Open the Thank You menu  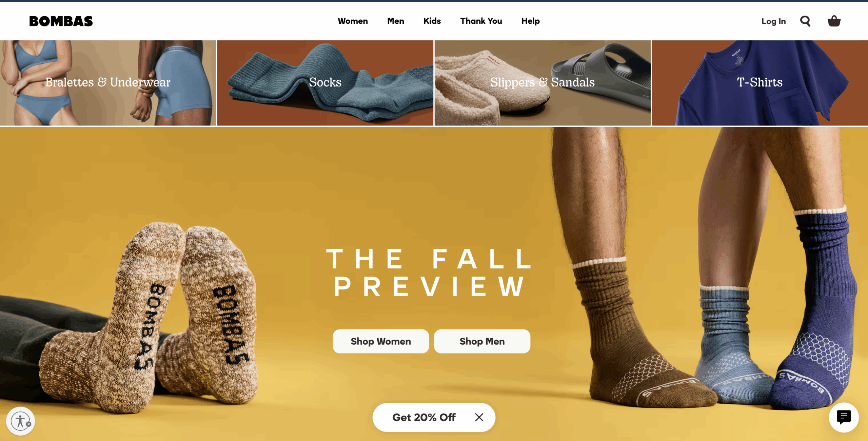[x=481, y=21]
